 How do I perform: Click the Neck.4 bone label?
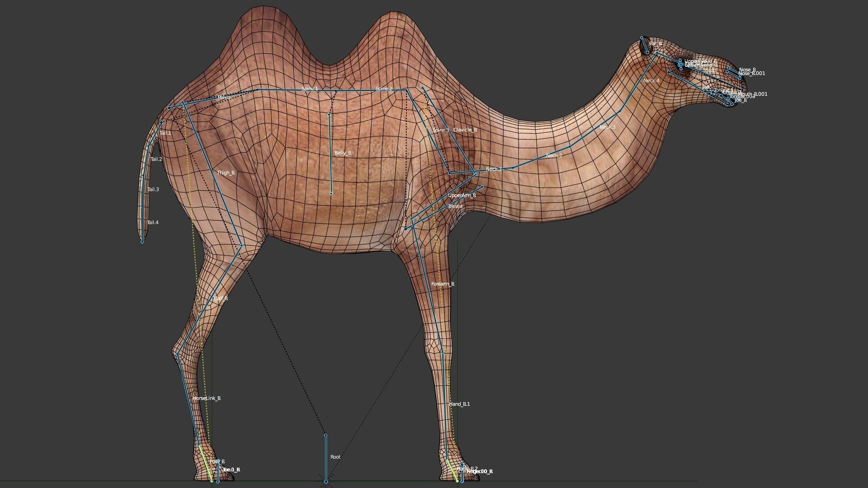point(651,81)
